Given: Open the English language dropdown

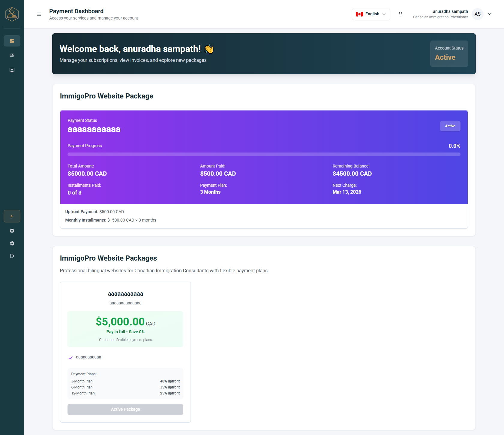Looking at the screenshot, I should point(371,14).
